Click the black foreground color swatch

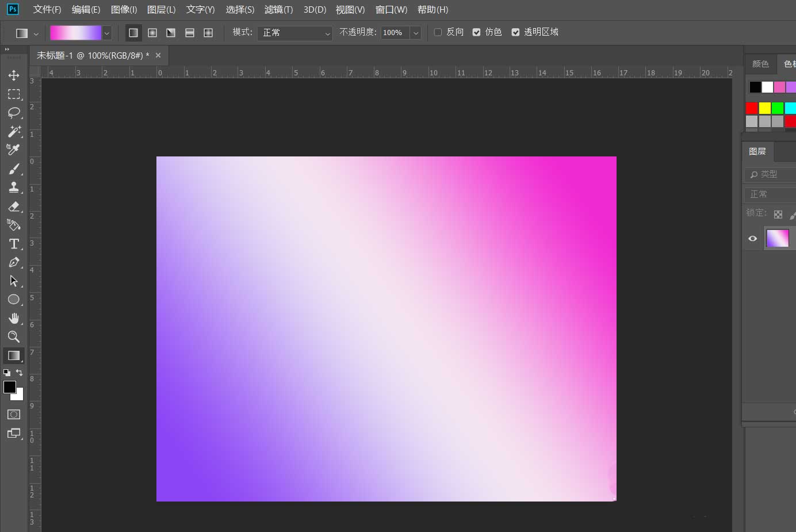coord(10,387)
